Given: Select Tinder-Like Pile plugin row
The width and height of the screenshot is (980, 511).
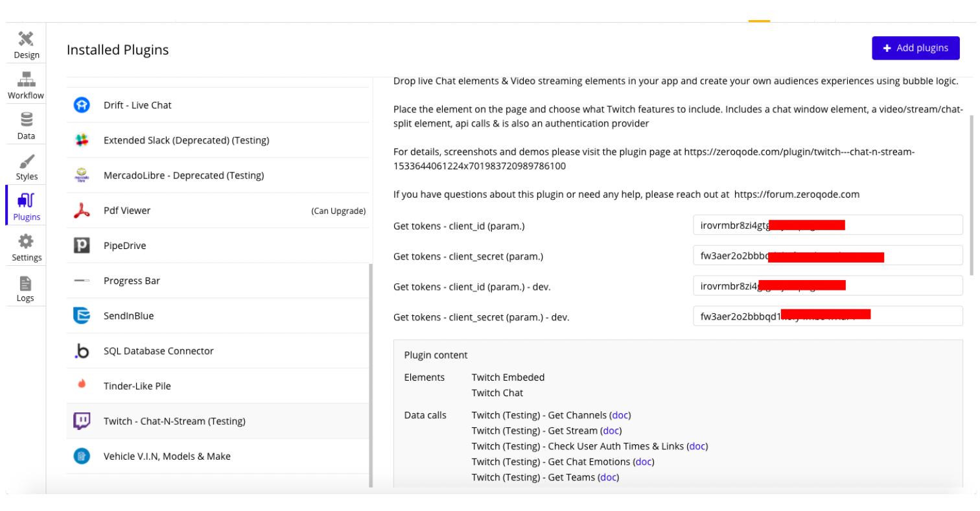Looking at the screenshot, I should [x=218, y=386].
